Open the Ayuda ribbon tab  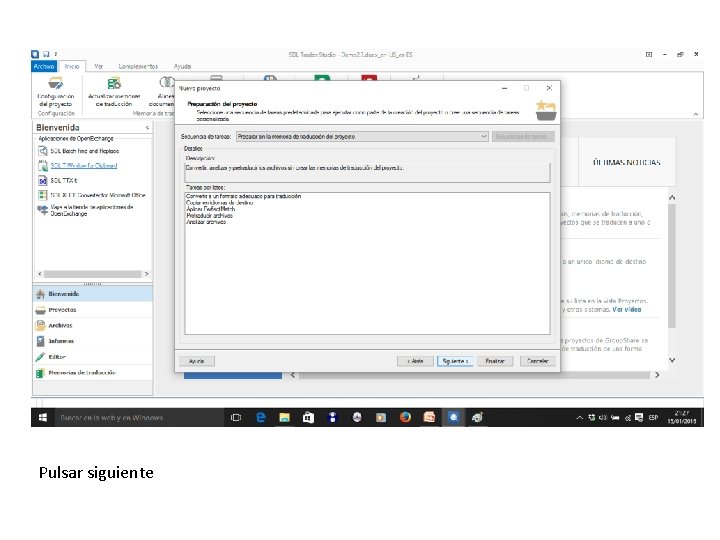pyautogui.click(x=182, y=67)
